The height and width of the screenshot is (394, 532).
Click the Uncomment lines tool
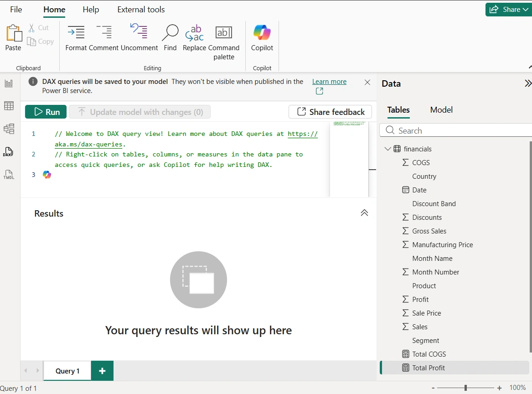[139, 38]
